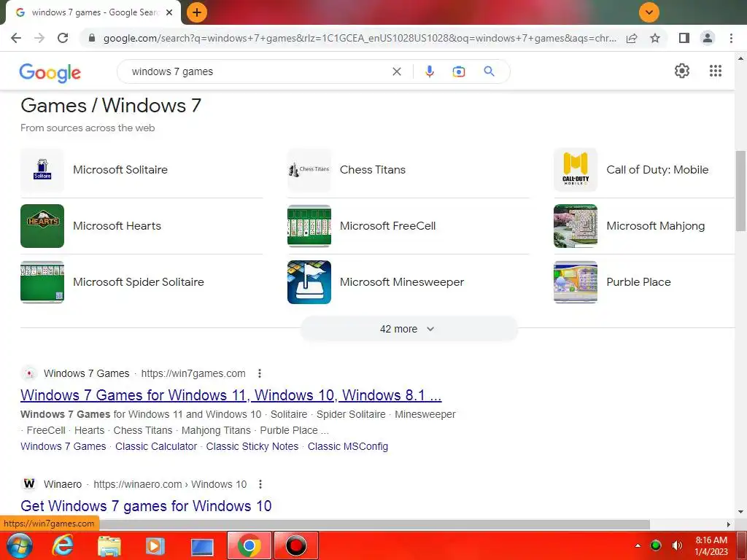Click the Winaero W favicon

29,484
